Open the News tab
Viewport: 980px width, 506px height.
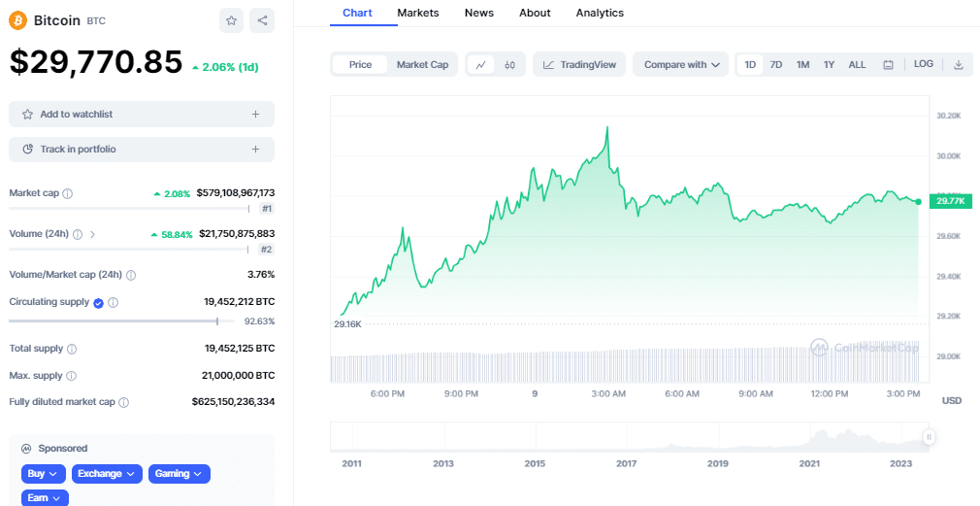point(478,13)
